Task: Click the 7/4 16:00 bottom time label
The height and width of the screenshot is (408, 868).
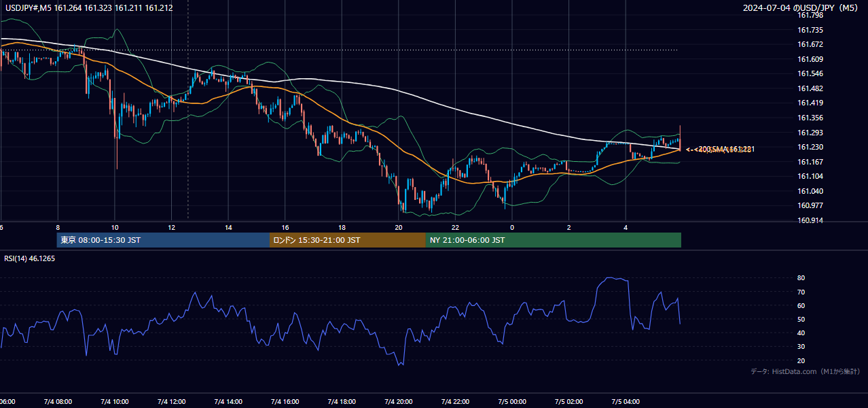Action: (x=285, y=402)
